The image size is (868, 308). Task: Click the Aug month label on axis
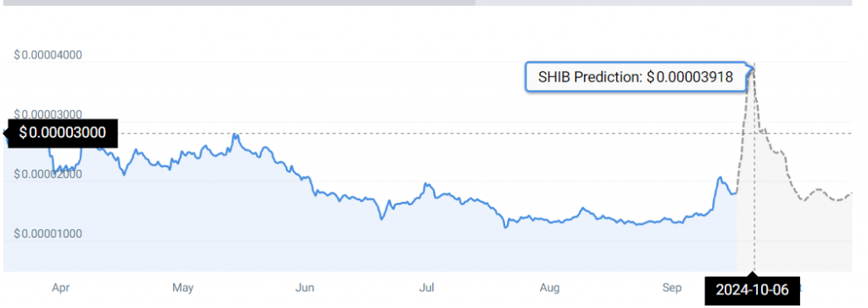click(549, 288)
